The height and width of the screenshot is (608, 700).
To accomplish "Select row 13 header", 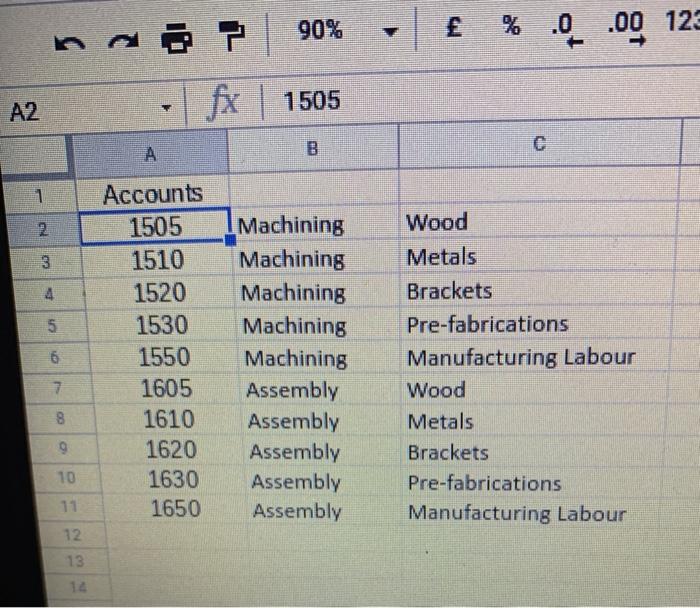I will click(x=75, y=561).
